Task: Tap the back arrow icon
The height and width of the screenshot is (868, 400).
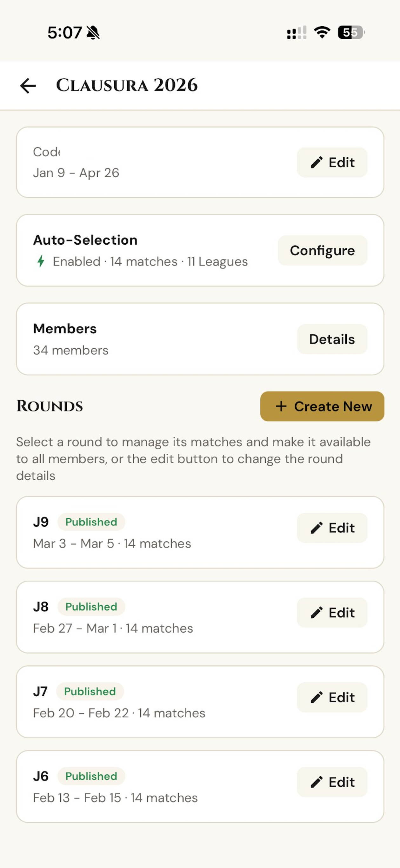Action: 28,86
